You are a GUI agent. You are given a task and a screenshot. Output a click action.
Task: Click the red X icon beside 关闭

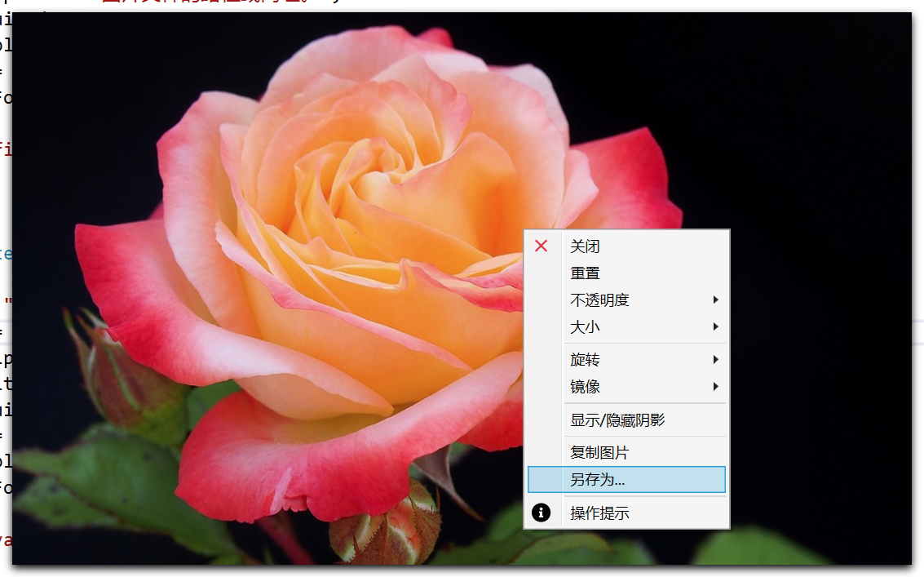pyautogui.click(x=541, y=246)
